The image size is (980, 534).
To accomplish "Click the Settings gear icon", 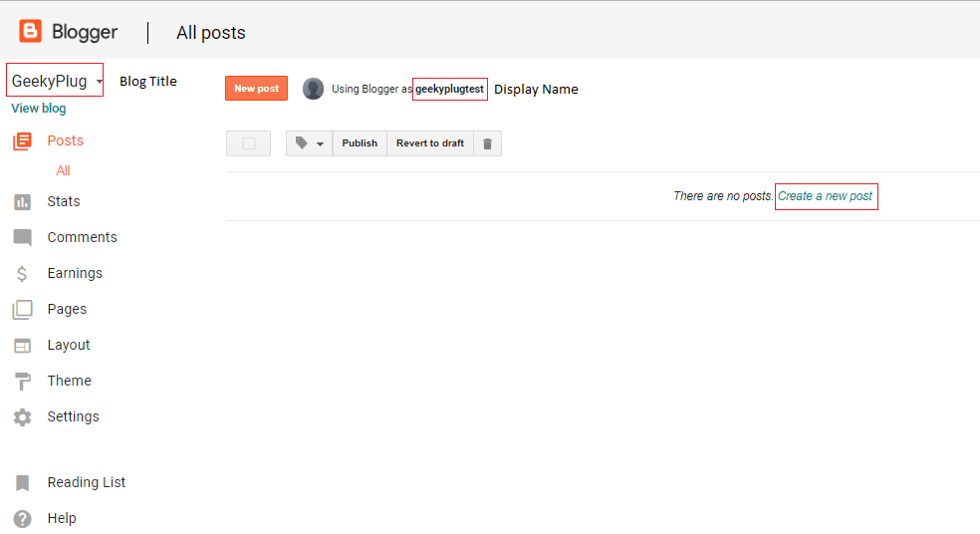I will coord(22,417).
